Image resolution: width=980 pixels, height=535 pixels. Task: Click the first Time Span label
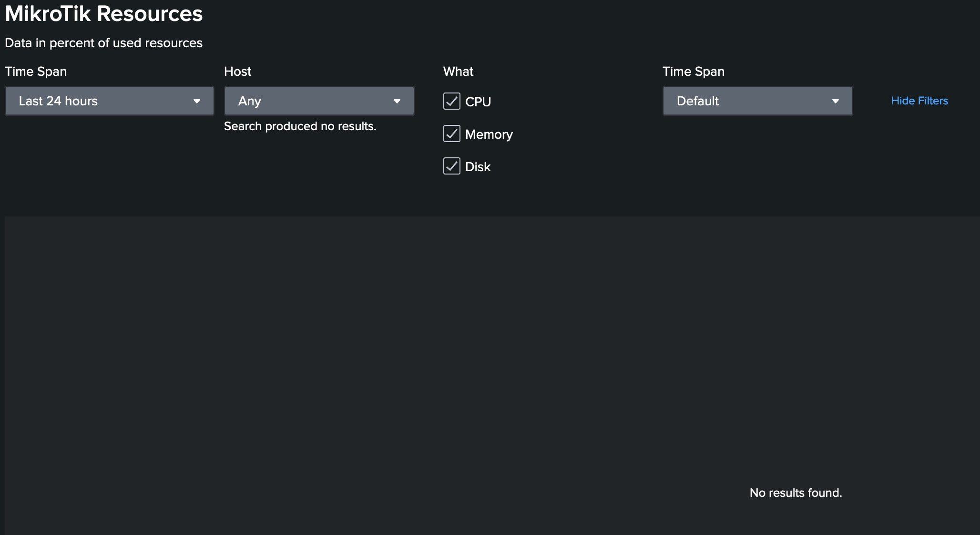pos(35,71)
